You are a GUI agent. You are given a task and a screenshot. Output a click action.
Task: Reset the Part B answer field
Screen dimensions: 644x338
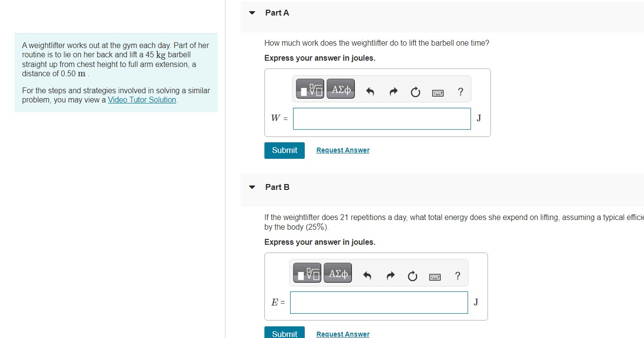412,276
